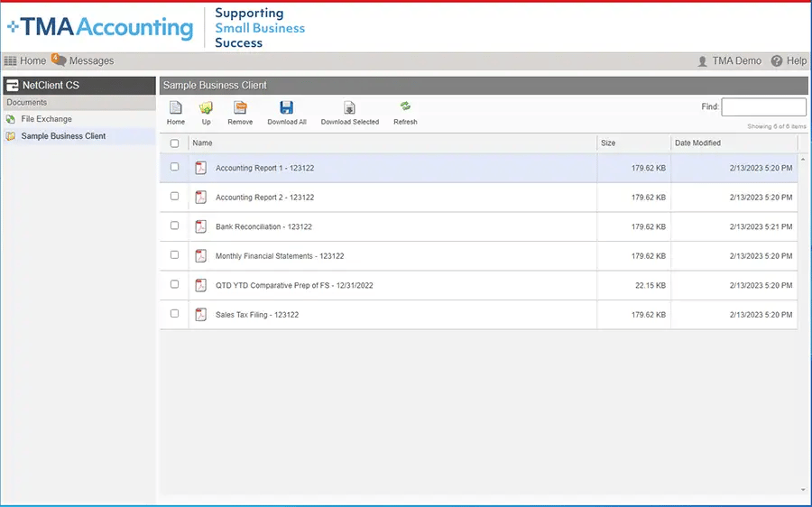Click the File Exchange sidebar icon
The height and width of the screenshot is (507, 812).
[x=10, y=119]
